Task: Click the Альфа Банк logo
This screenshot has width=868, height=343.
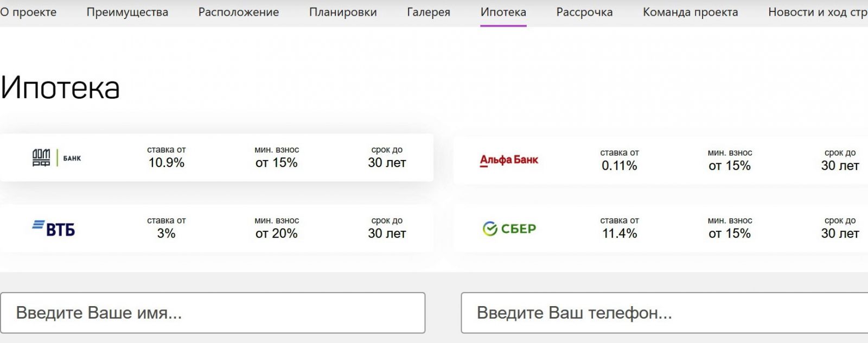Action: tap(509, 160)
